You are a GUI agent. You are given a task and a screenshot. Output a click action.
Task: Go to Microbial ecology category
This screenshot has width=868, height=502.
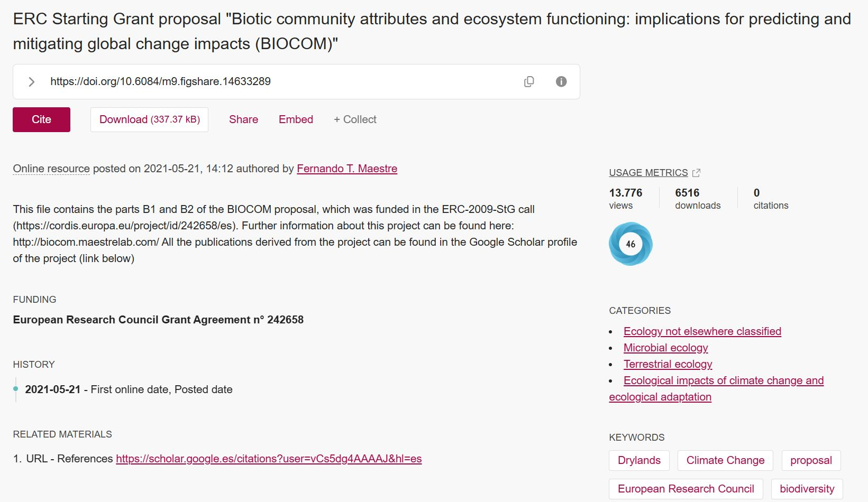665,348
